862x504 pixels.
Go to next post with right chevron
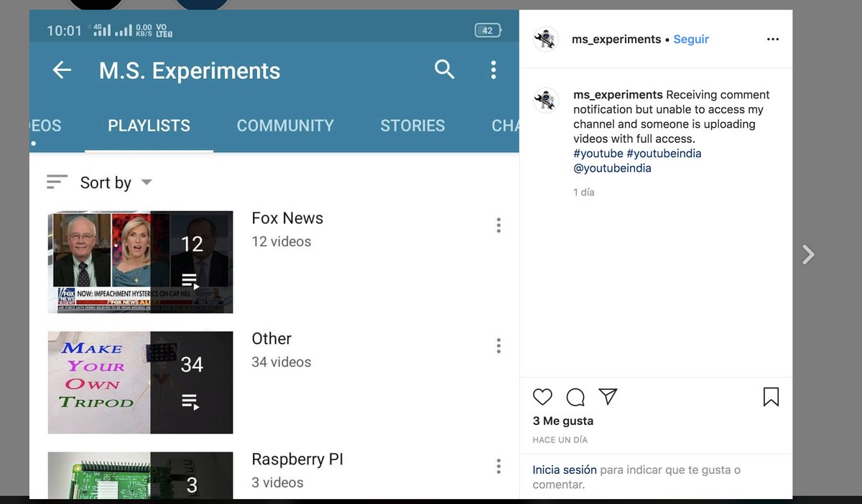809,254
